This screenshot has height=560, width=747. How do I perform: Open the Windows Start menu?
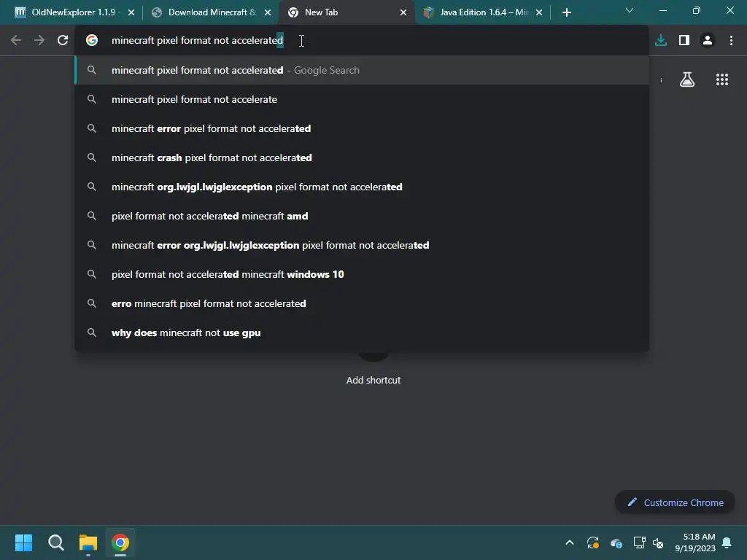(x=23, y=542)
